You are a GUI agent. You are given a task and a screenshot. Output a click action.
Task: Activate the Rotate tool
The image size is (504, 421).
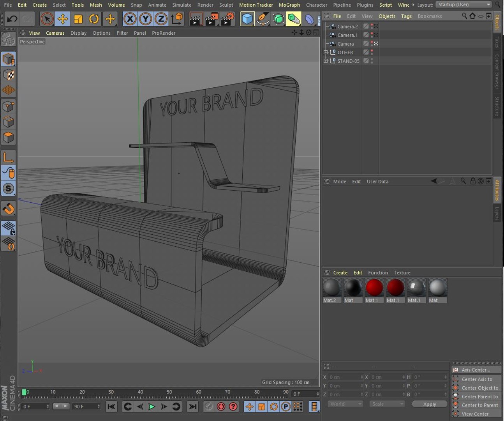(x=94, y=19)
